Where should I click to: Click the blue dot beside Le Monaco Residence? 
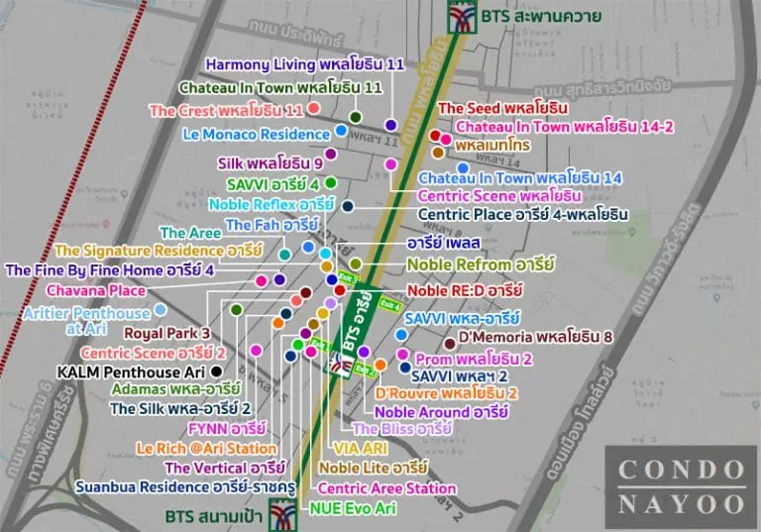click(341, 130)
